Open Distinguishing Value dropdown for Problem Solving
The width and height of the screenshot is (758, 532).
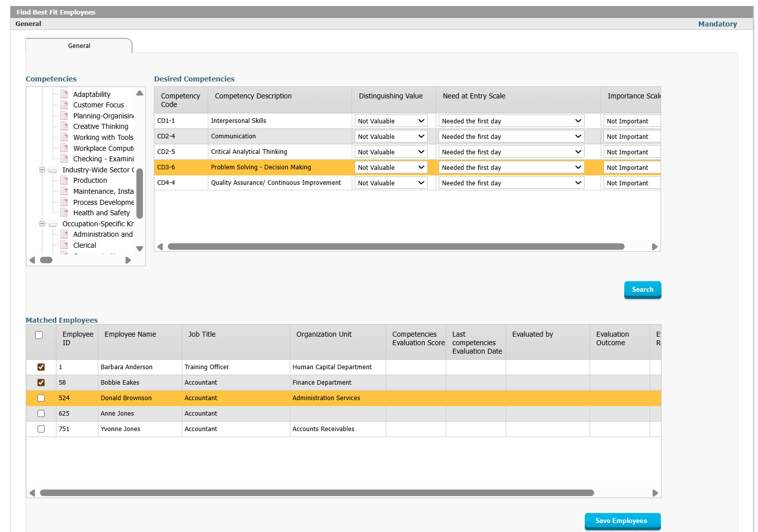(391, 167)
